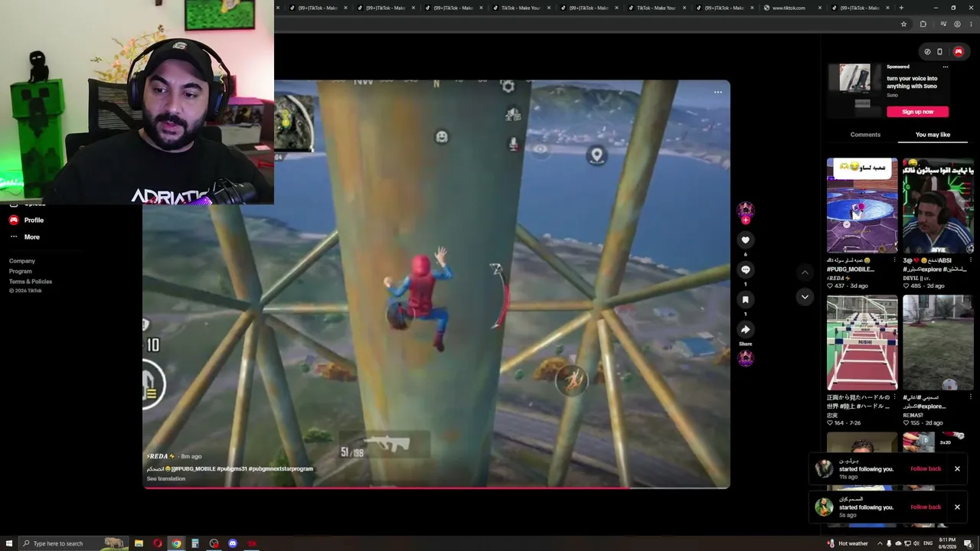Seek using the red video progress bar

436,487
